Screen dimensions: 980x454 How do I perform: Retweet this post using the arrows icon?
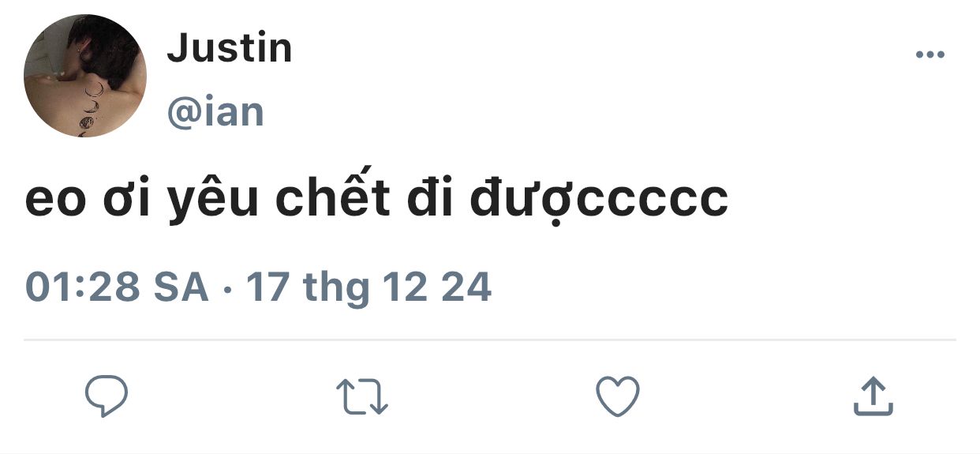362,396
